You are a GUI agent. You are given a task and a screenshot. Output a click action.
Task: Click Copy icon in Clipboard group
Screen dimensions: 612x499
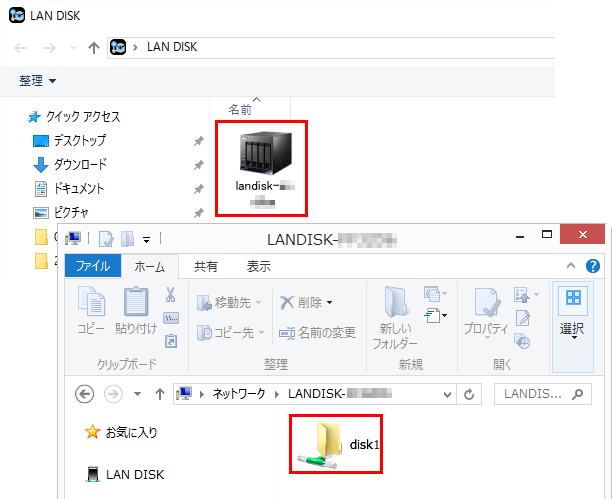(91, 310)
